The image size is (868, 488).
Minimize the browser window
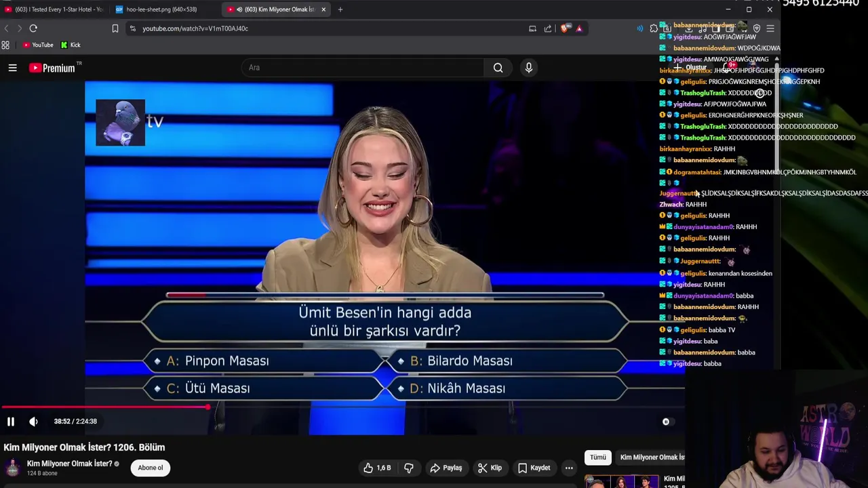click(x=728, y=9)
